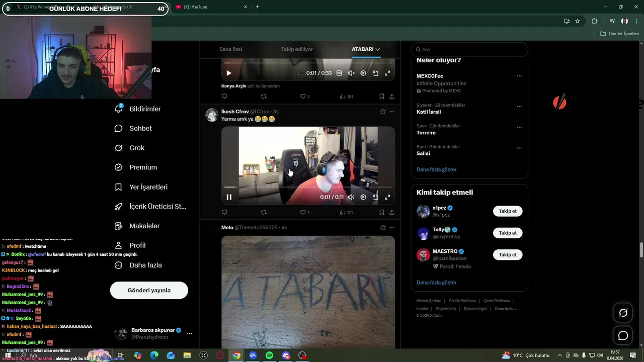The height and width of the screenshot is (362, 644).
Task: Enter fullscreen on the 0:11 video
Action: point(387,197)
